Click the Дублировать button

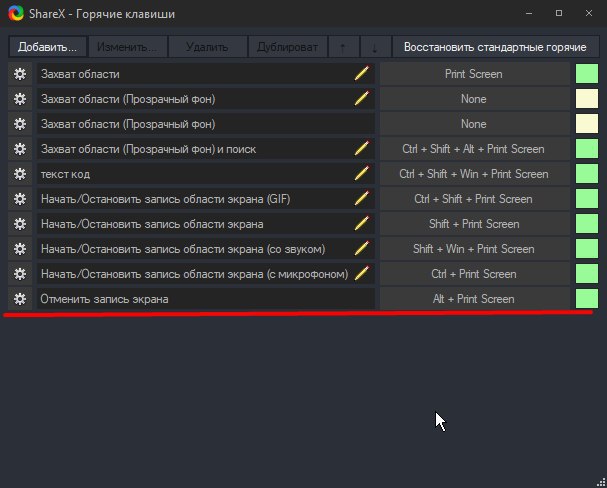click(x=287, y=47)
